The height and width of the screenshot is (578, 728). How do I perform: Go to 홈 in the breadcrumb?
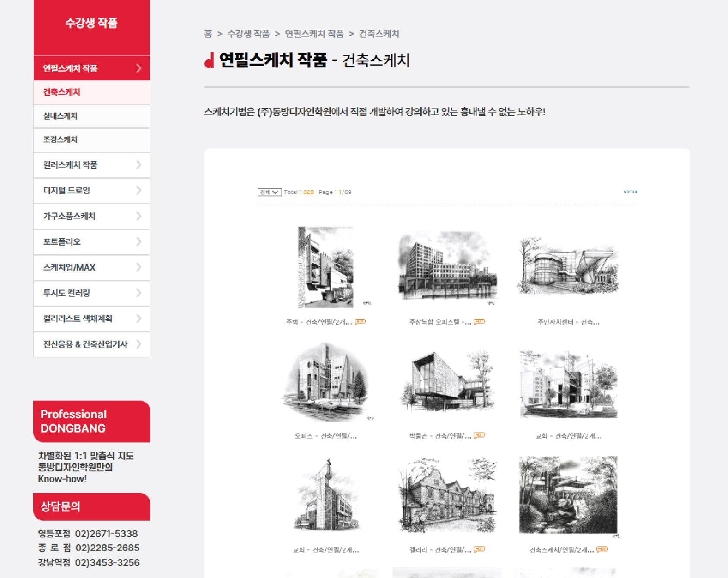point(208,34)
